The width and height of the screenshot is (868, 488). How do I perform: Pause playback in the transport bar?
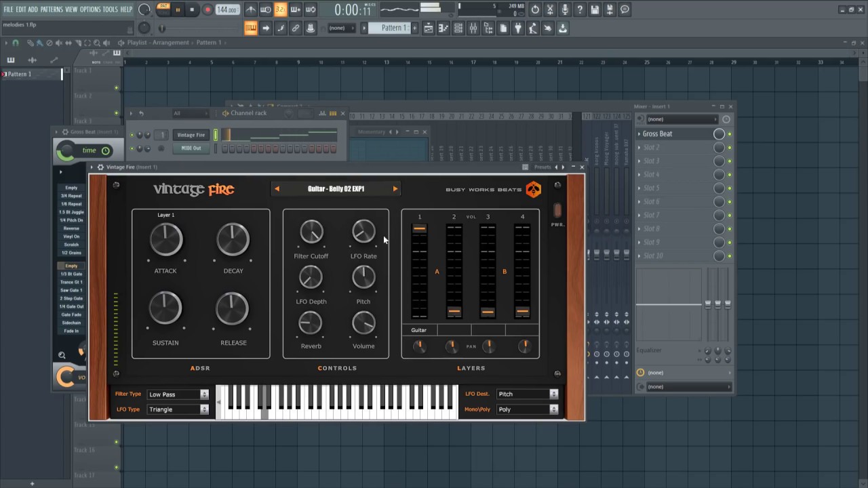pos(178,9)
